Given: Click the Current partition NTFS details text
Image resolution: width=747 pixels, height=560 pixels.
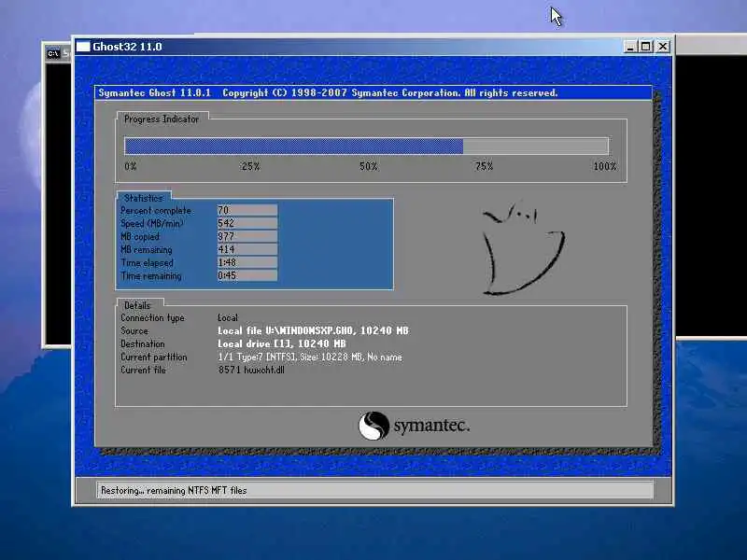Looking at the screenshot, I should tap(310, 357).
